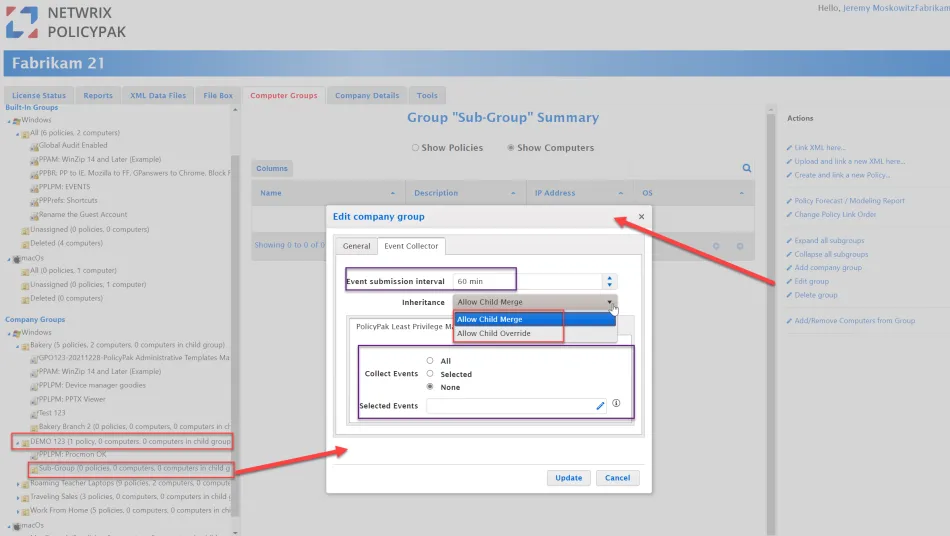Viewport: 950px width, 536px height.
Task: Open the Company Details tab
Action: pyautogui.click(x=366, y=95)
